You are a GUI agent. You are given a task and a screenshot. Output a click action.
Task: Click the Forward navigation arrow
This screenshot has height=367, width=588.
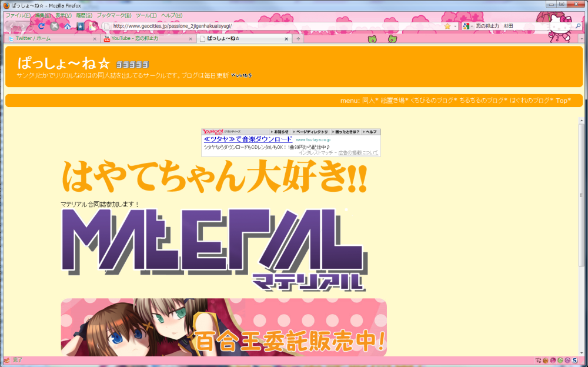coord(23,26)
